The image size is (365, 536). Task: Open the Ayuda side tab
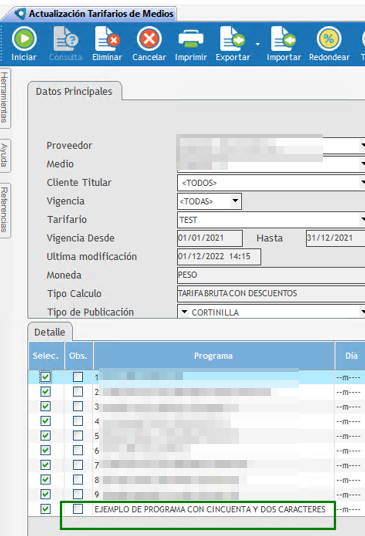4,156
